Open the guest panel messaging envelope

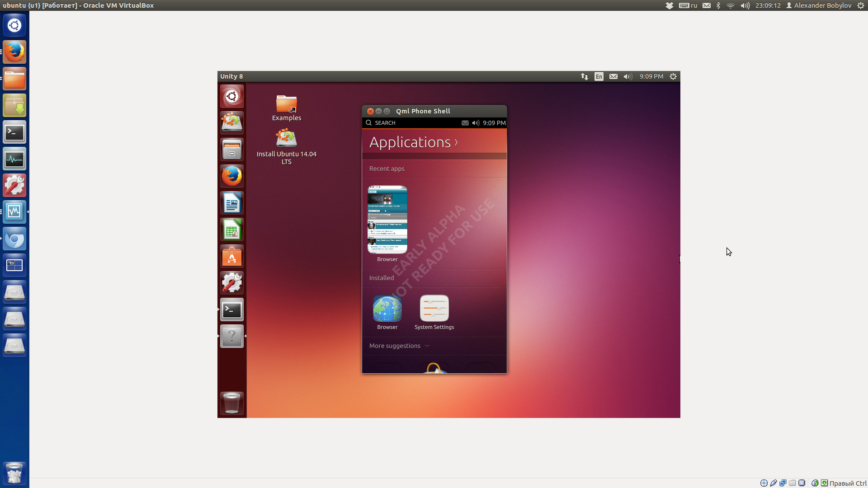pyautogui.click(x=613, y=76)
